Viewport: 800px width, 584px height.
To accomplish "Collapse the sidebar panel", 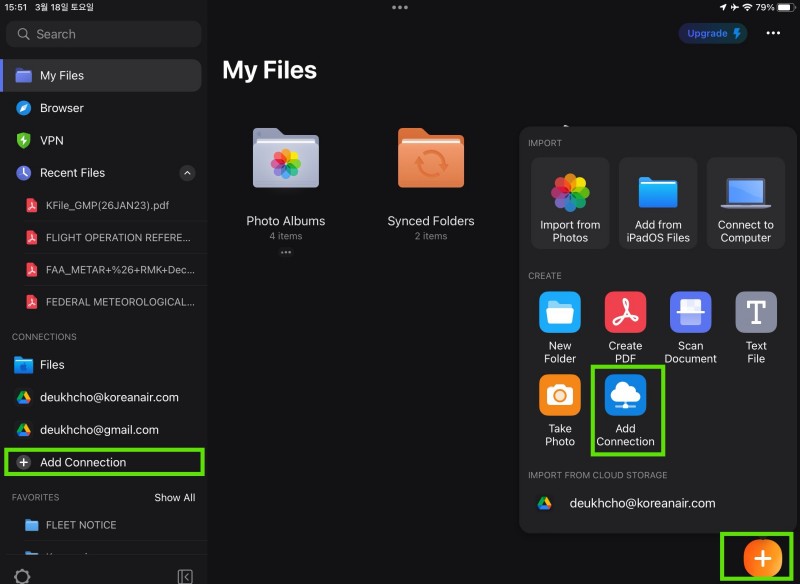I will [x=185, y=576].
